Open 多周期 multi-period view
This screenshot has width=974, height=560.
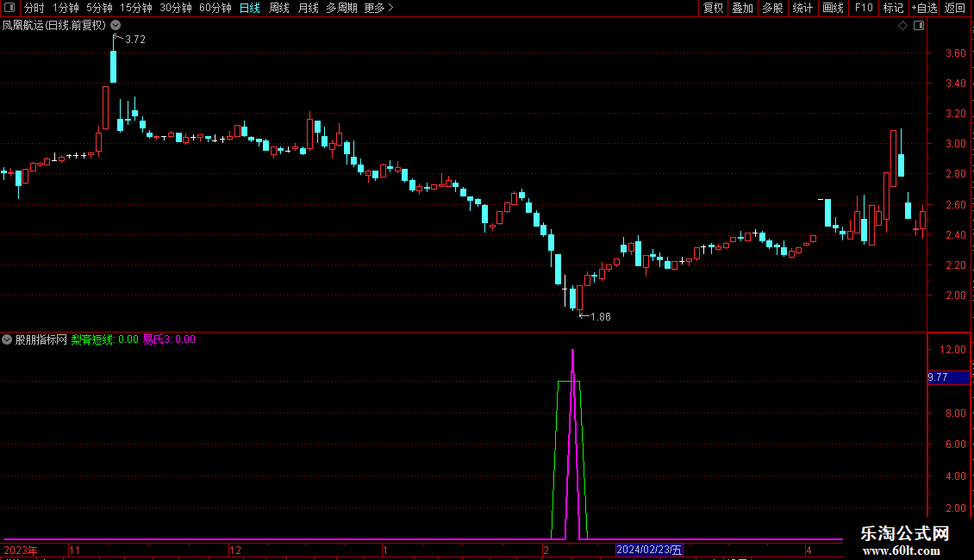pyautogui.click(x=341, y=8)
